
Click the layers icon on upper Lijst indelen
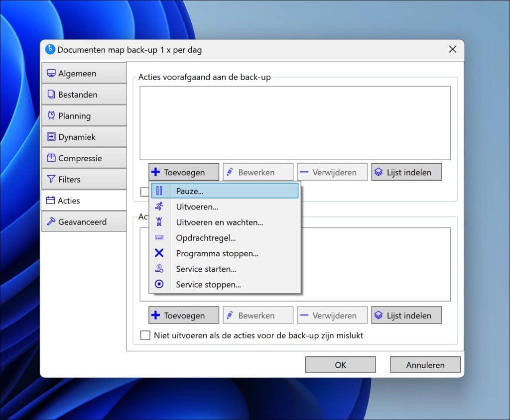pos(379,172)
